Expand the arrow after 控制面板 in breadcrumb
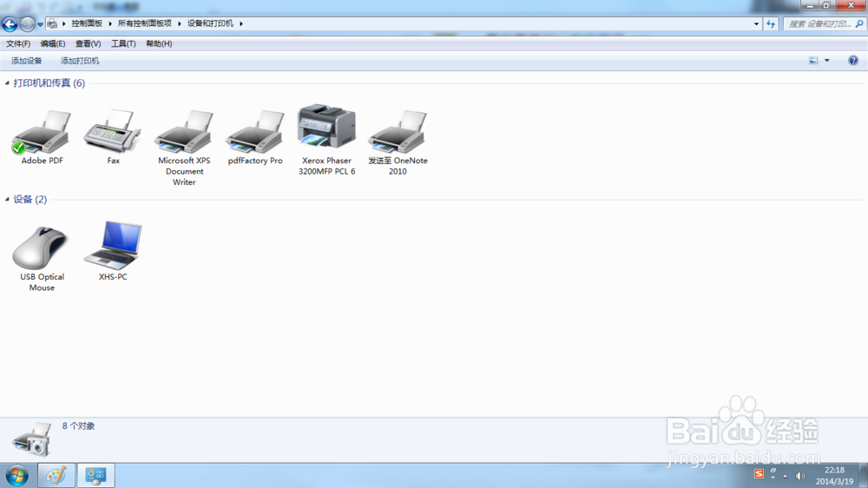 point(110,23)
